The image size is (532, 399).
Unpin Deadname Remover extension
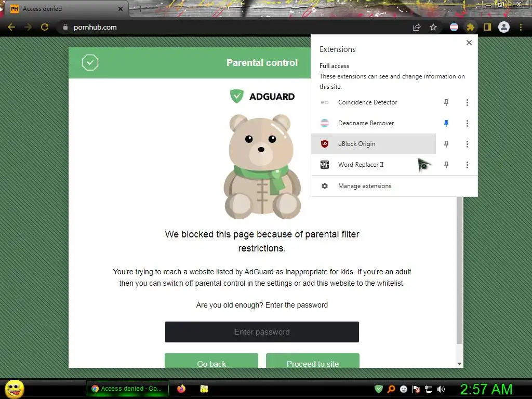click(446, 123)
